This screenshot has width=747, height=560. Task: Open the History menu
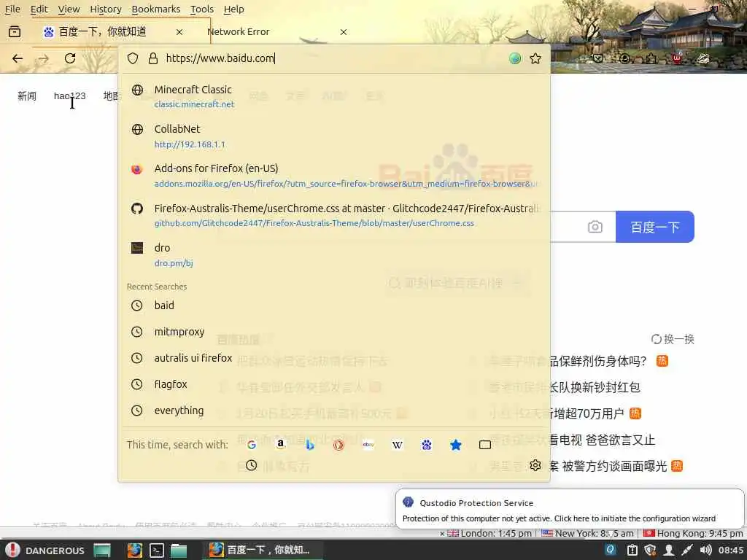click(x=106, y=9)
